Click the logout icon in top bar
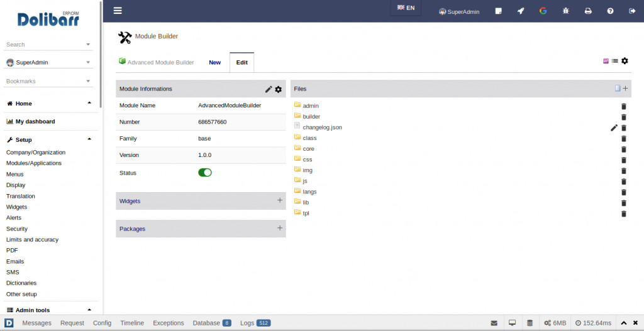 coord(633,11)
